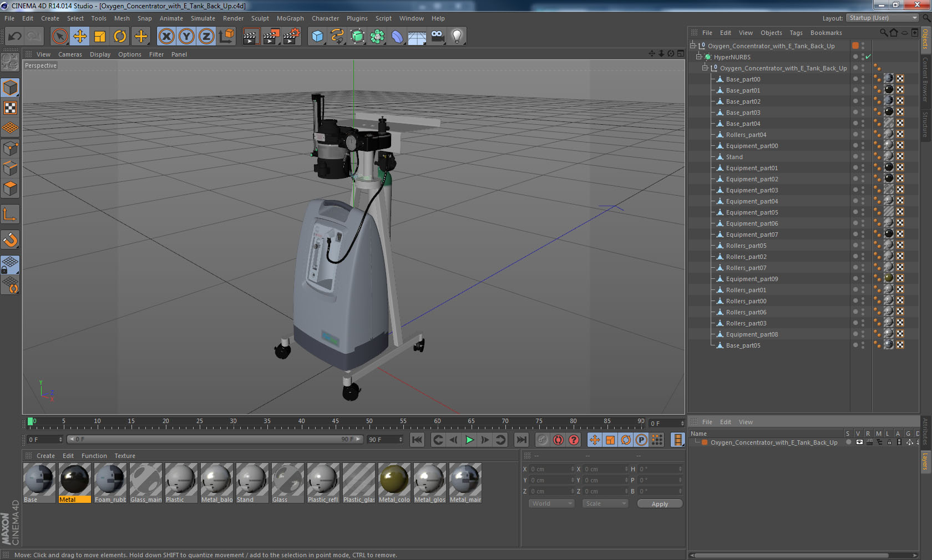Select the Base material swatch
Image resolution: width=932 pixels, height=560 pixels.
39,483
